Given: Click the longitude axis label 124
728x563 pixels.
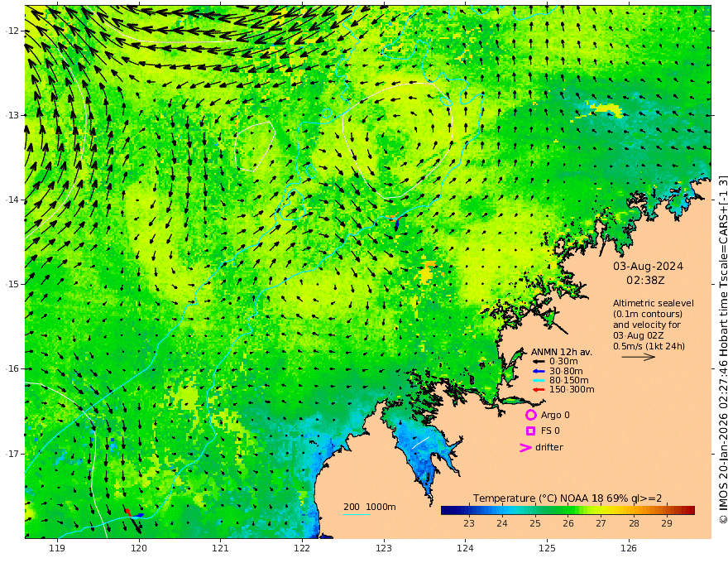Looking at the screenshot, I should [465, 548].
